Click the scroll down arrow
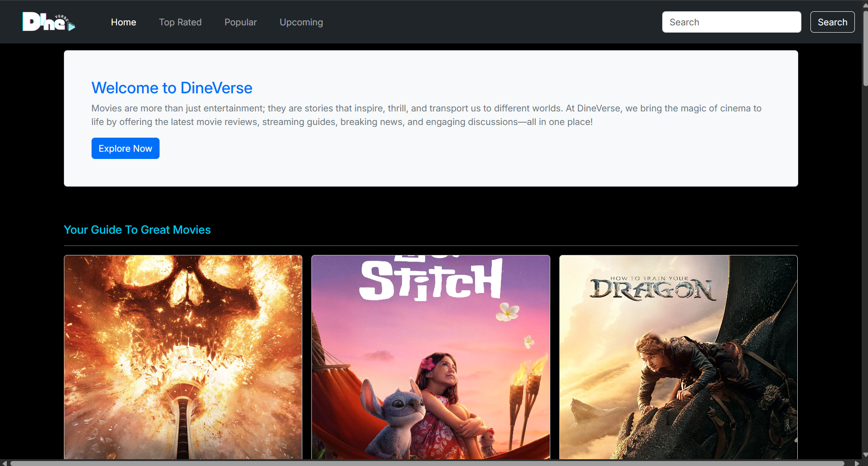868x466 pixels. click(865, 455)
